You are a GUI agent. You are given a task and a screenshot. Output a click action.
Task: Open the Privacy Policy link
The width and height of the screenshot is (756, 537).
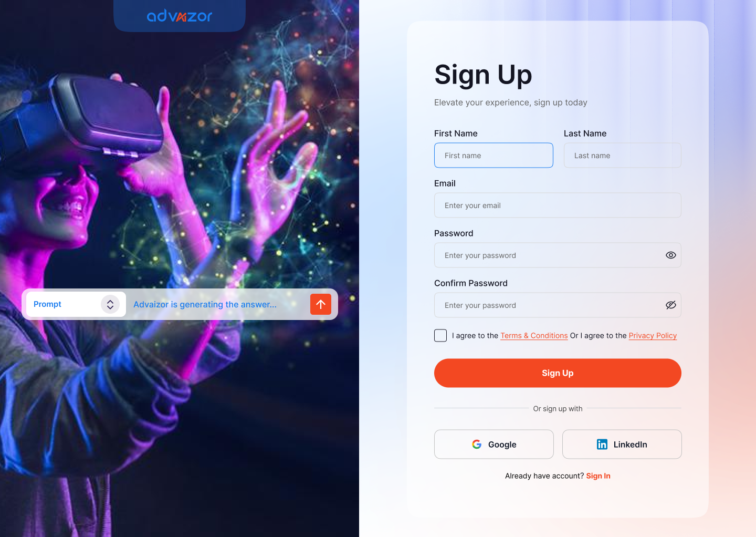653,336
